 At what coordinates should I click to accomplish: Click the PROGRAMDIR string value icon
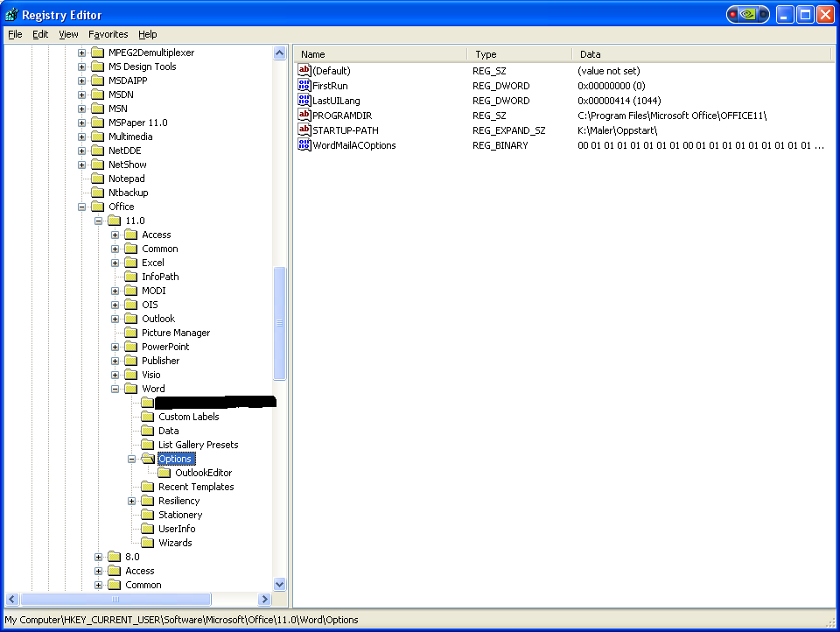tap(304, 116)
